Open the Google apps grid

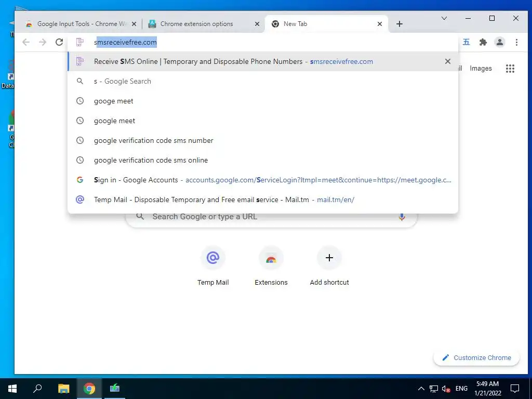pyautogui.click(x=510, y=69)
